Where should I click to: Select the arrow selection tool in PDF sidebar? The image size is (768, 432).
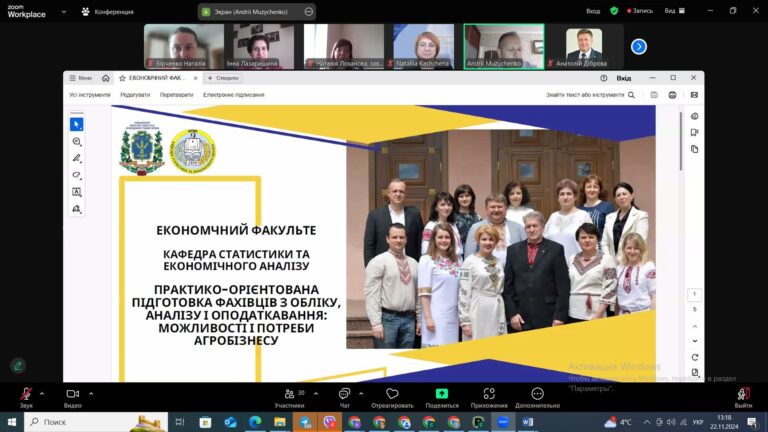(x=76, y=124)
